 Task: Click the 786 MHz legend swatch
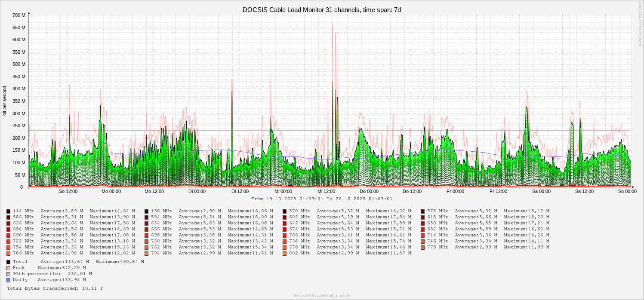pos(9,253)
